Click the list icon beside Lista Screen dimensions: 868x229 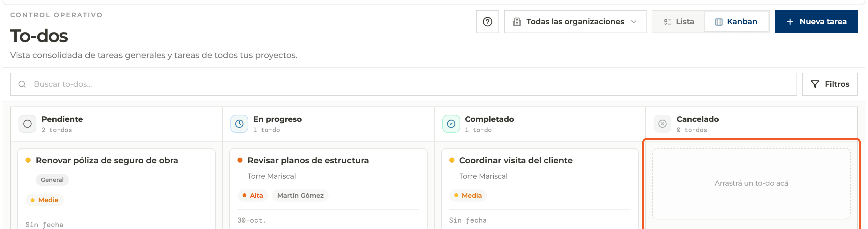[668, 22]
